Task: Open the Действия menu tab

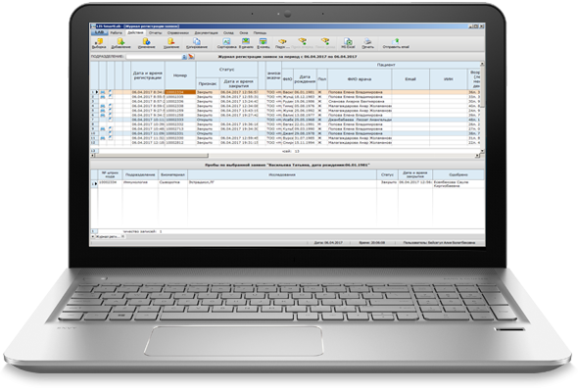Action: (x=135, y=32)
